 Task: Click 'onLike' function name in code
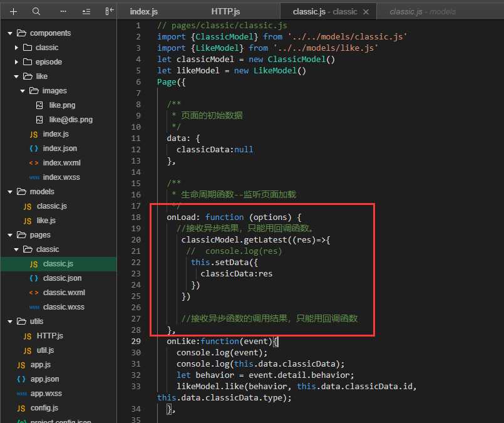[181, 342]
